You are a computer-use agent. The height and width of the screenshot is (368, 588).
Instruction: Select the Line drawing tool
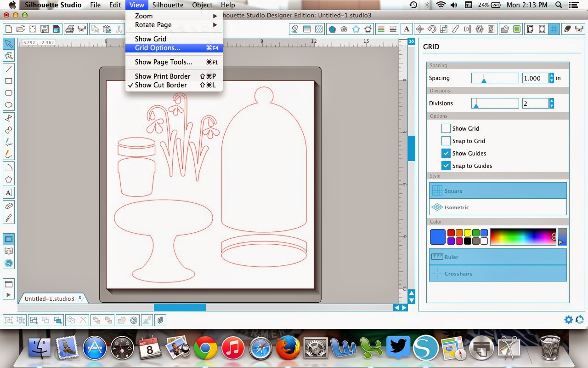[8, 69]
